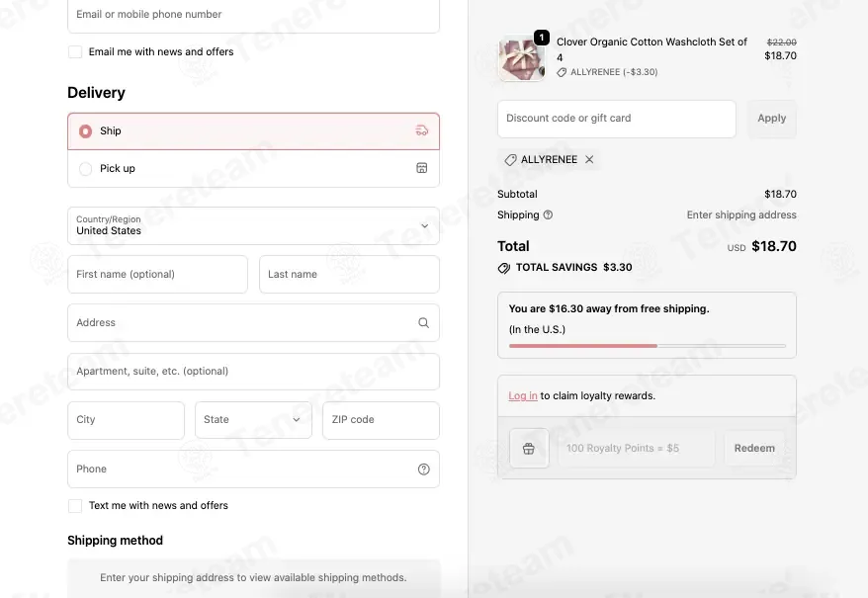Click the search magnifier in Address field

coord(423,323)
